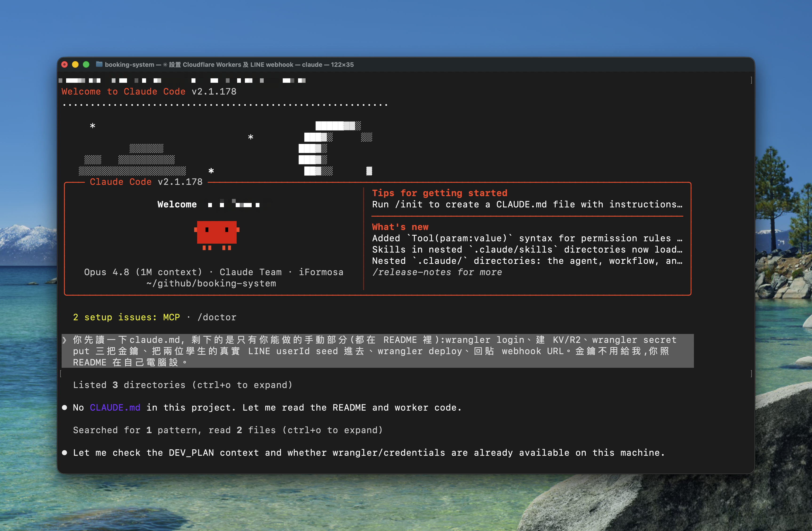This screenshot has height=531, width=812.
Task: Click the bullet beside 'Let me check the DEV_PLAN'
Action: (64, 453)
